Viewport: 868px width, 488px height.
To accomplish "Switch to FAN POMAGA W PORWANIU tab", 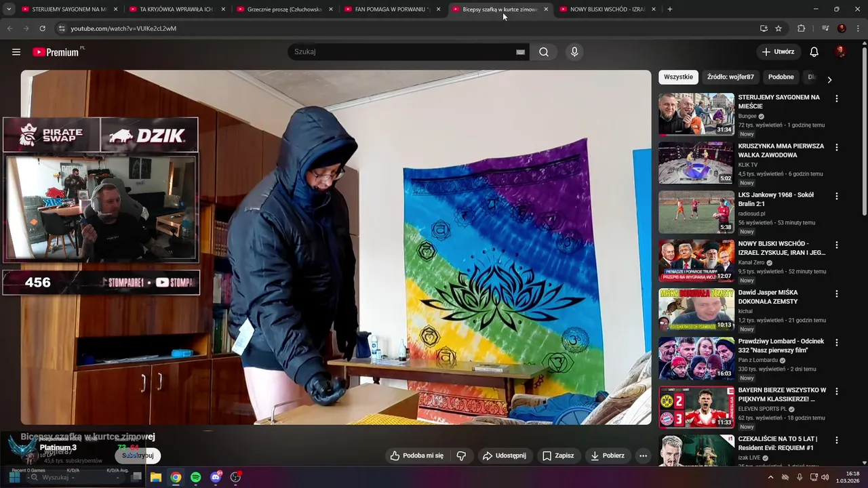I will tap(391, 9).
